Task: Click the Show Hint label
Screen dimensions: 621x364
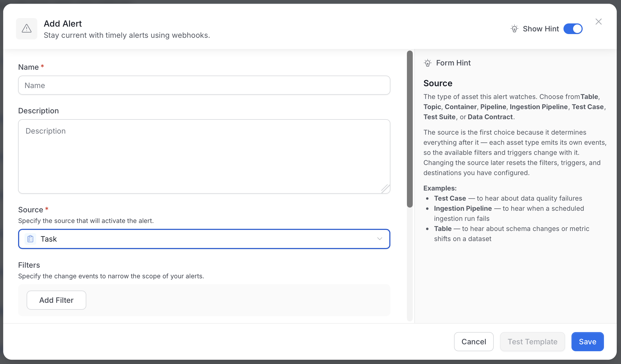Action: tap(541, 29)
